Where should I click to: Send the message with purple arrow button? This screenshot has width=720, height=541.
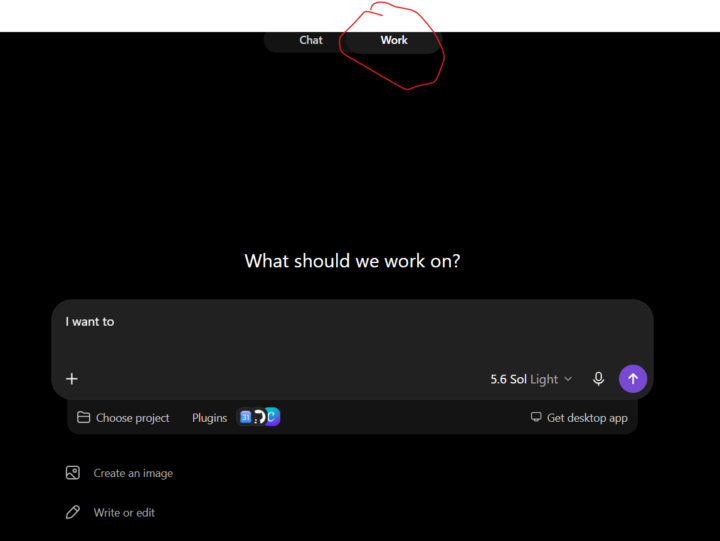click(x=633, y=379)
